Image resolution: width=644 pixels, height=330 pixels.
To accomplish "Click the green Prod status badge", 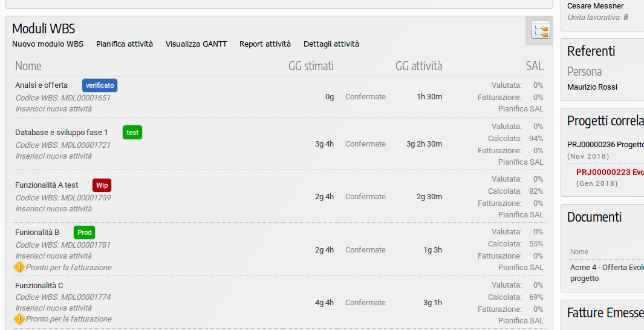I will tap(84, 233).
